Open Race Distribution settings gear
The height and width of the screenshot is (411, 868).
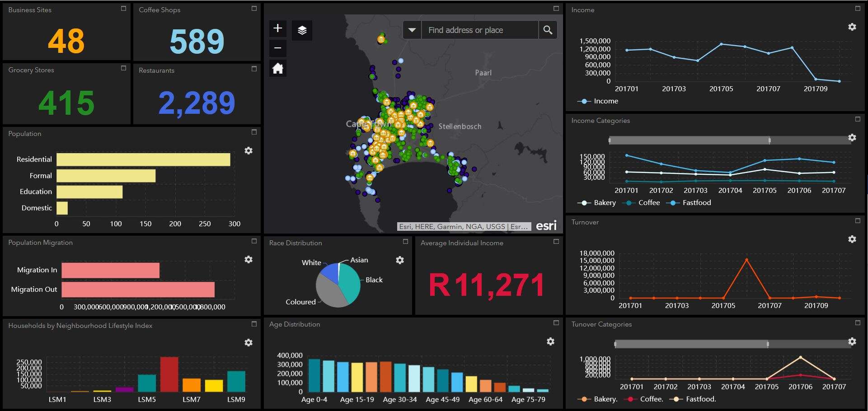[400, 260]
